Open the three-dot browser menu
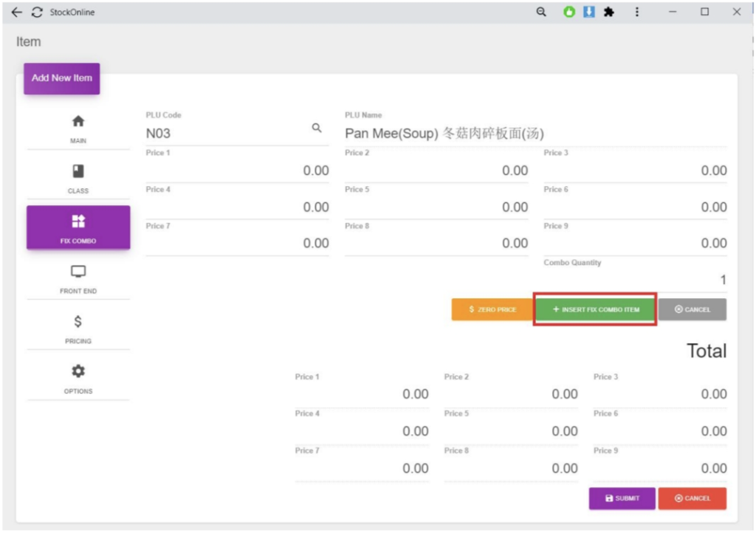Screen dimensions: 756x533 (637, 13)
